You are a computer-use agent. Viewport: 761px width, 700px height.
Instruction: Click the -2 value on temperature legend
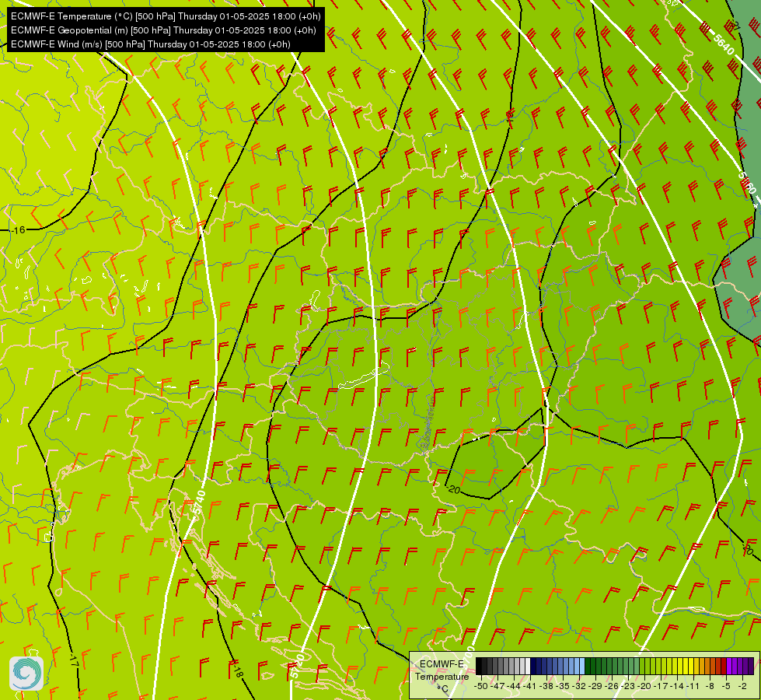tap(742, 686)
